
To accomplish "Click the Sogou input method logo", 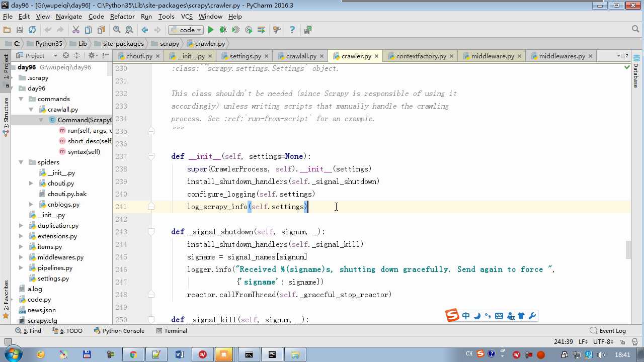I will 452,316.
